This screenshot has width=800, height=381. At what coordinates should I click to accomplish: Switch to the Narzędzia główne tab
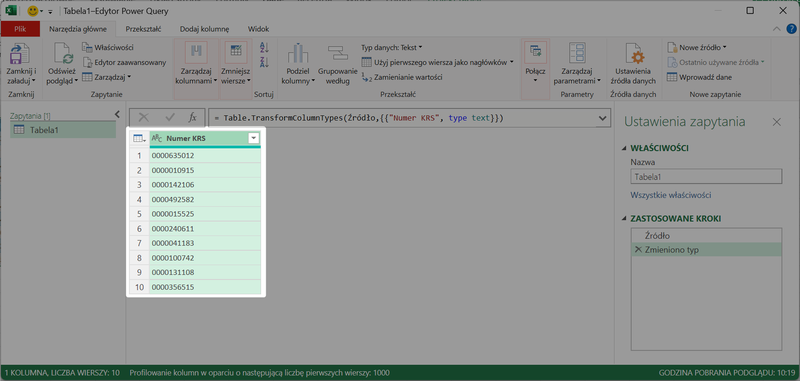78,29
